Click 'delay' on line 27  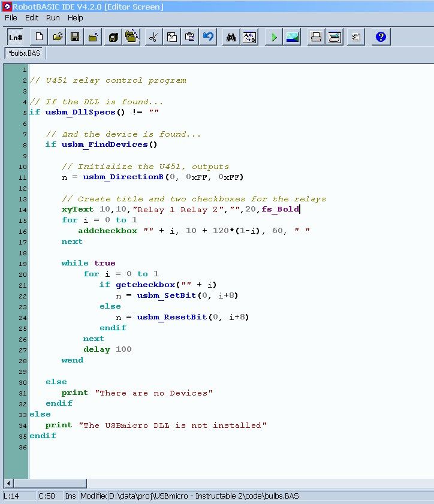(x=97, y=349)
